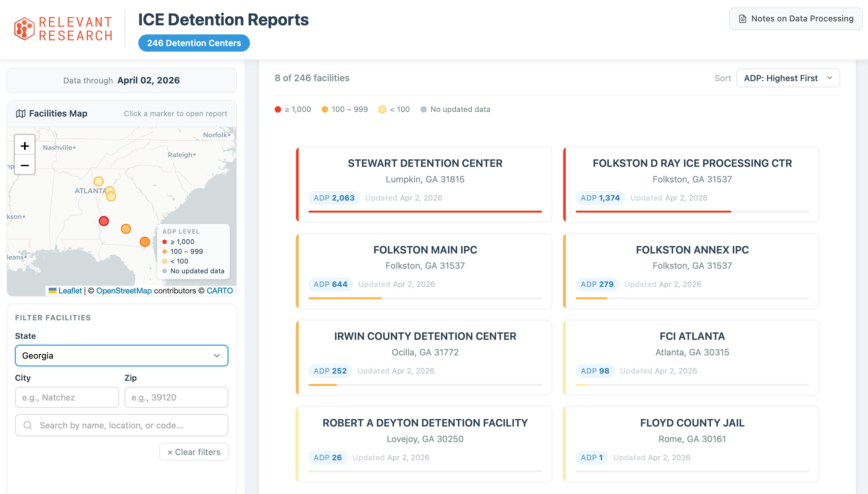
Task: Click the 246 Detention Centers badge
Action: (x=194, y=43)
